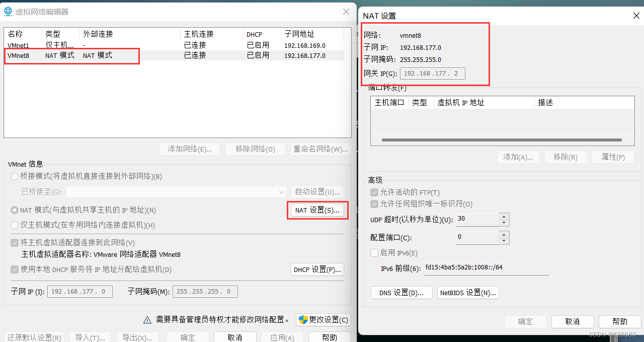The image size is (644, 342).
Task: Click 还原默认设置 button
Action: [34, 337]
